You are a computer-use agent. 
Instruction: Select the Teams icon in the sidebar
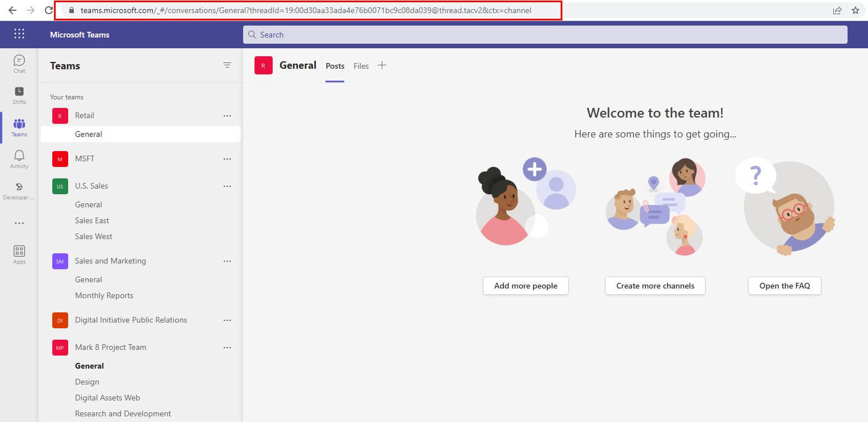click(x=19, y=127)
